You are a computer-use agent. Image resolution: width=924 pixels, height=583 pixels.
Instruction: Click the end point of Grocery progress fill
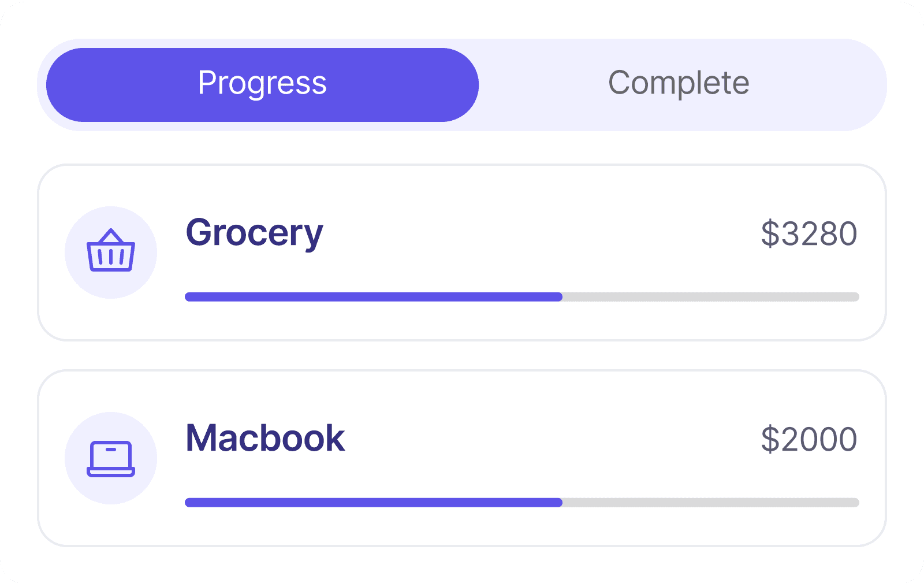560,297
